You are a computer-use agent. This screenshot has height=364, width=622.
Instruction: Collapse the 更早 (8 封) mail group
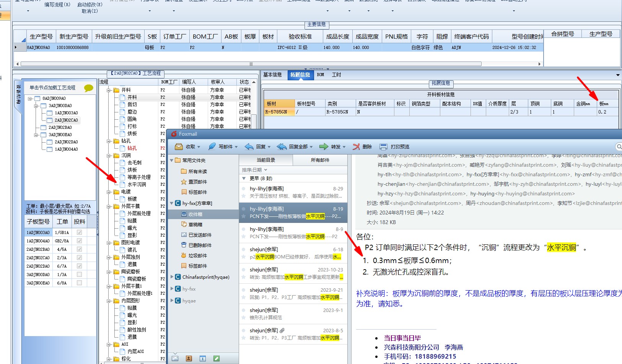point(244,179)
